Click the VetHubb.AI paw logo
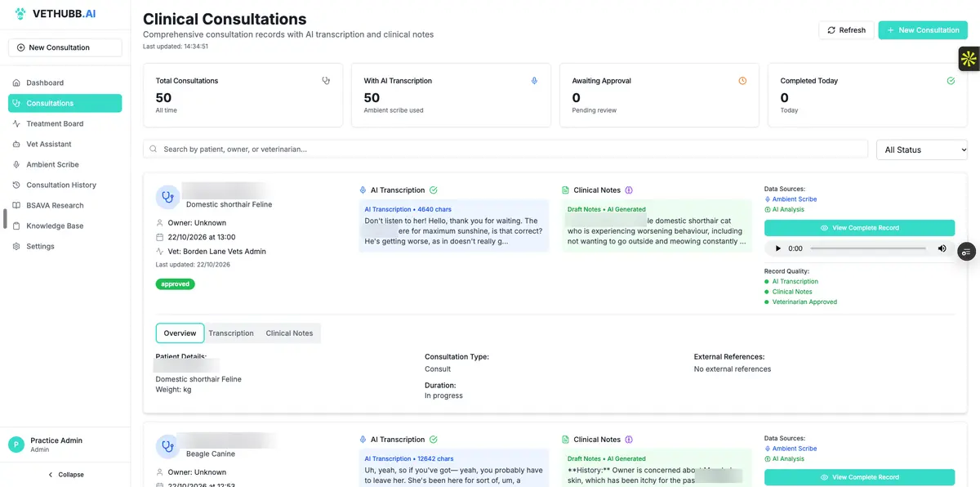The height and width of the screenshot is (487, 980). click(20, 14)
